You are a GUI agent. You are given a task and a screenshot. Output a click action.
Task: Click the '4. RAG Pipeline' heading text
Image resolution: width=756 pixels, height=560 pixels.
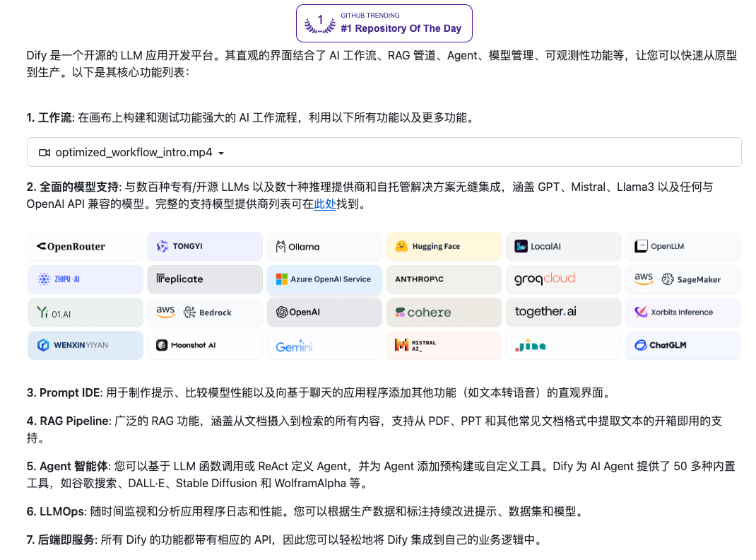[69, 421]
